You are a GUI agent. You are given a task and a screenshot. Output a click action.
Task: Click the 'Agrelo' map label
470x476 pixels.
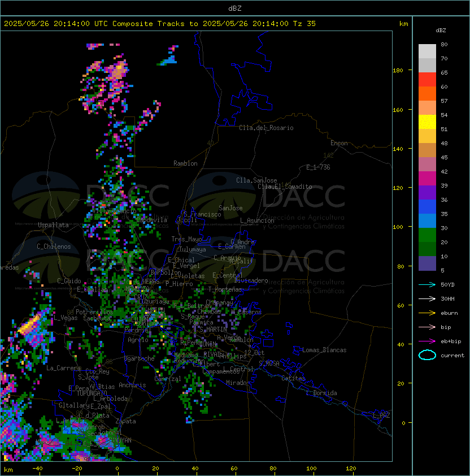tap(138, 340)
